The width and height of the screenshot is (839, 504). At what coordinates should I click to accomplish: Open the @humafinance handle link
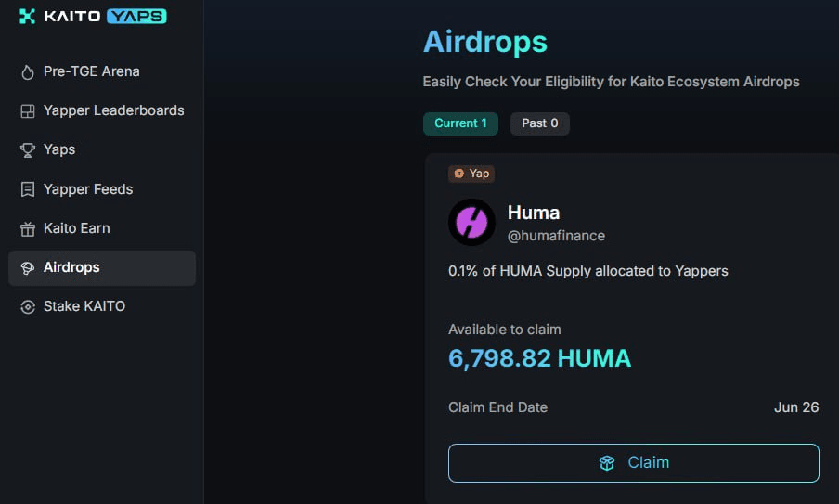click(556, 236)
